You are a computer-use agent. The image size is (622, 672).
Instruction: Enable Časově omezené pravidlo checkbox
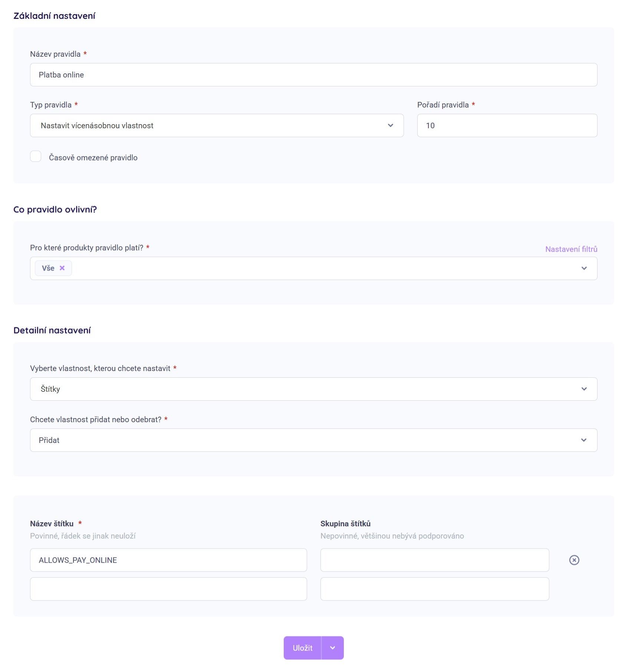(x=36, y=156)
